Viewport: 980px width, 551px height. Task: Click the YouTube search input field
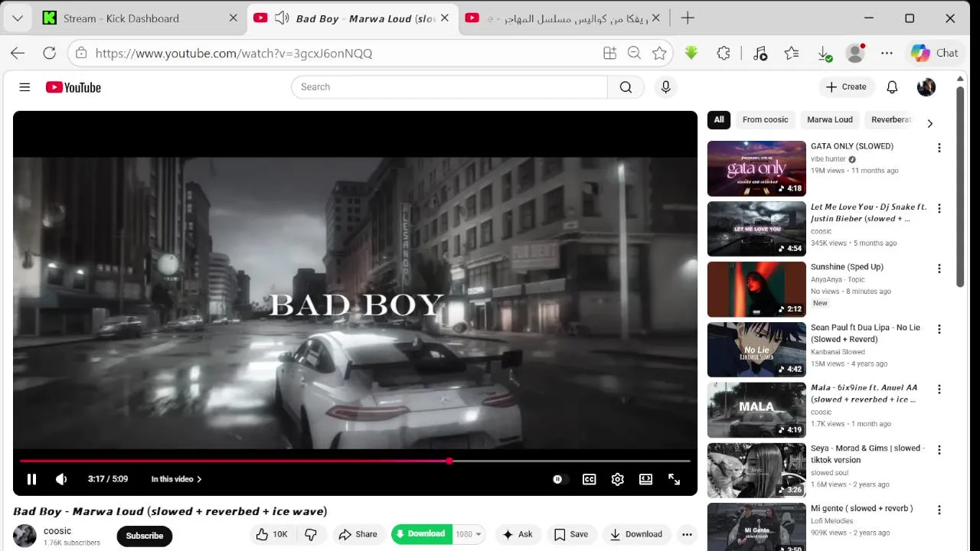449,87
